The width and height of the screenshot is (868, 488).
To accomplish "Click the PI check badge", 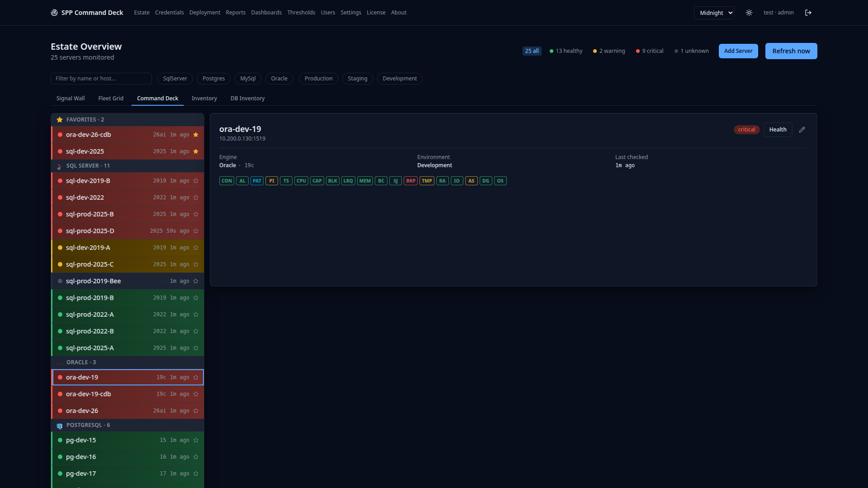I will click(272, 181).
